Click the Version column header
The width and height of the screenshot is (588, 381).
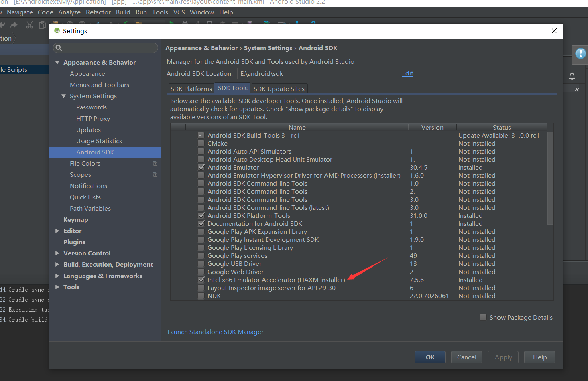(x=432, y=127)
